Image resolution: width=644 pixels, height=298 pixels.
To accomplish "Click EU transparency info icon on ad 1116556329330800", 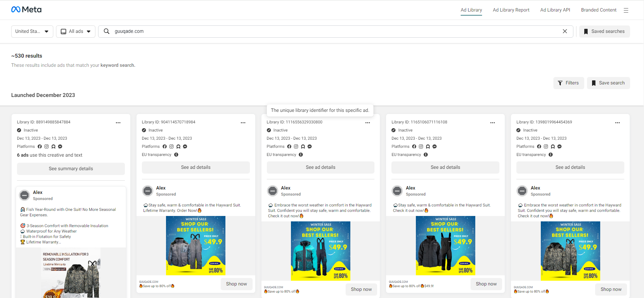I will [301, 155].
